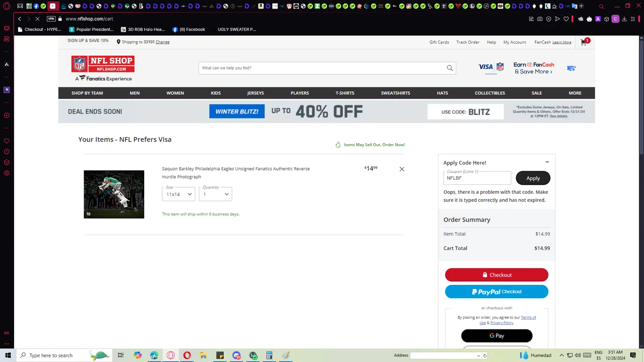Open history clock in sidebar
Viewport: 644px width, 362px height.
coord(6,152)
